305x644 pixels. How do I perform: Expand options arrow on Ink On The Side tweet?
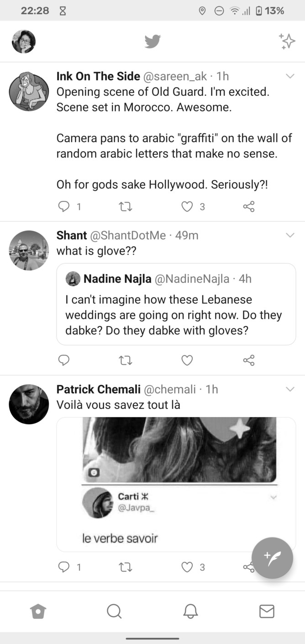click(290, 76)
